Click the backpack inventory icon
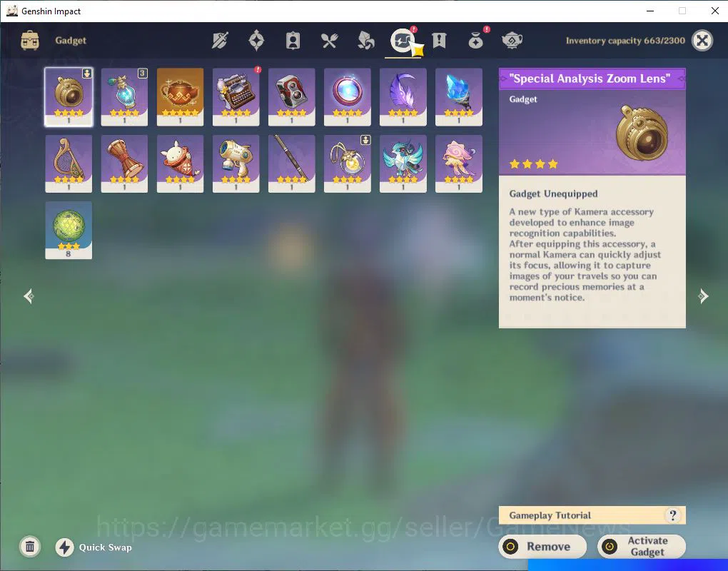The image size is (728, 571). point(30,41)
